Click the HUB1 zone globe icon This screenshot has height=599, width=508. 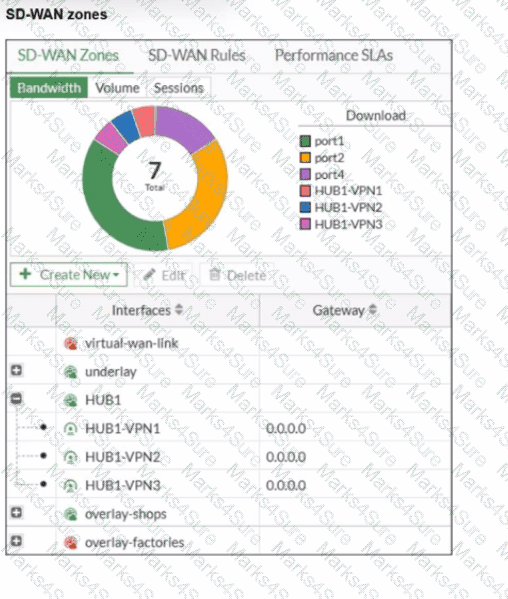pos(71,400)
